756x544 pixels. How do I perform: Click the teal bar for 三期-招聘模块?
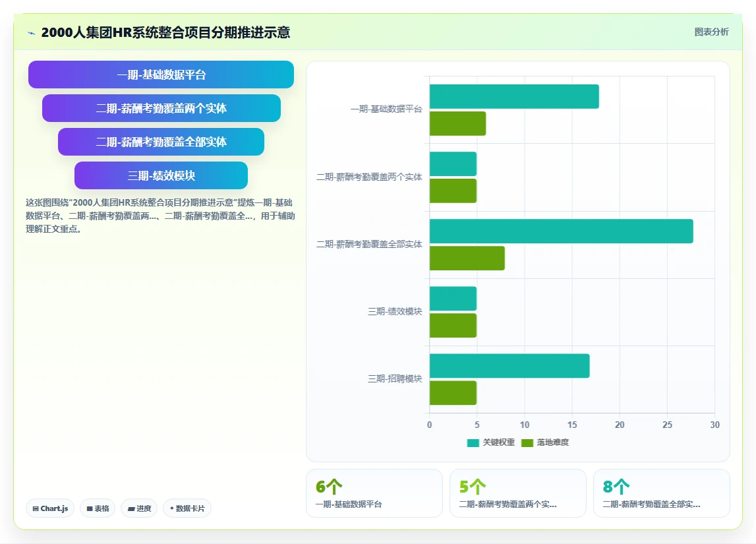(509, 365)
